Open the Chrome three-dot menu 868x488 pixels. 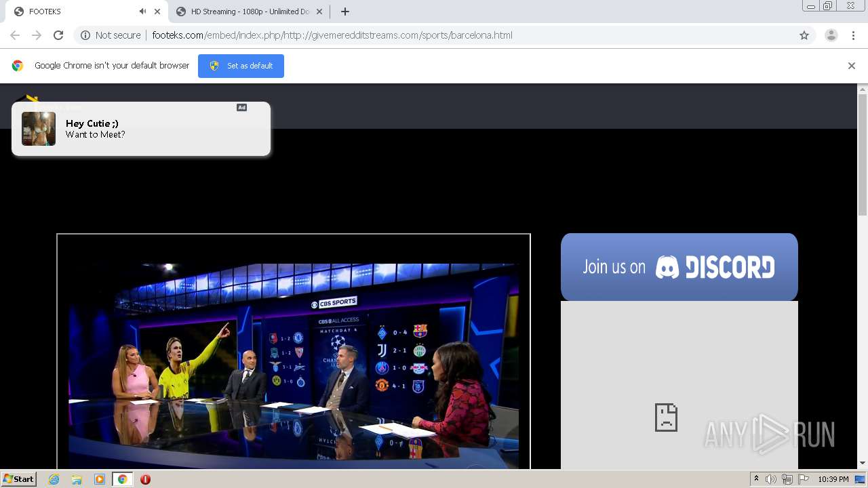[x=853, y=35]
